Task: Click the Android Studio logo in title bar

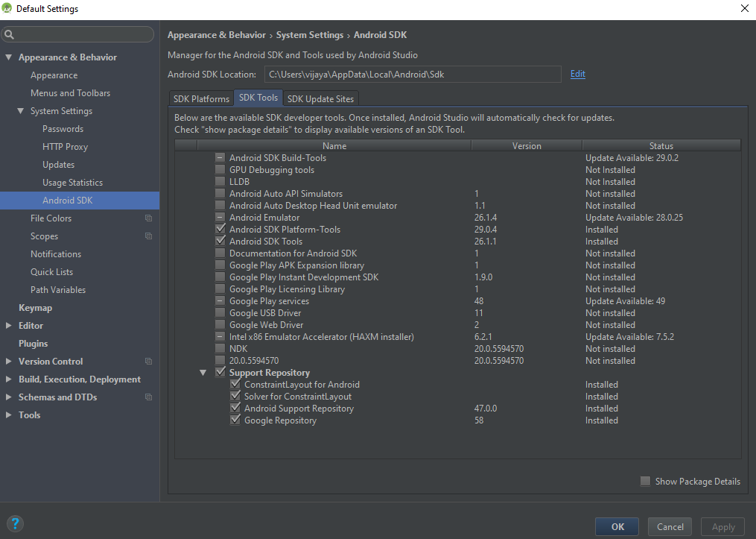Action: click(x=7, y=8)
